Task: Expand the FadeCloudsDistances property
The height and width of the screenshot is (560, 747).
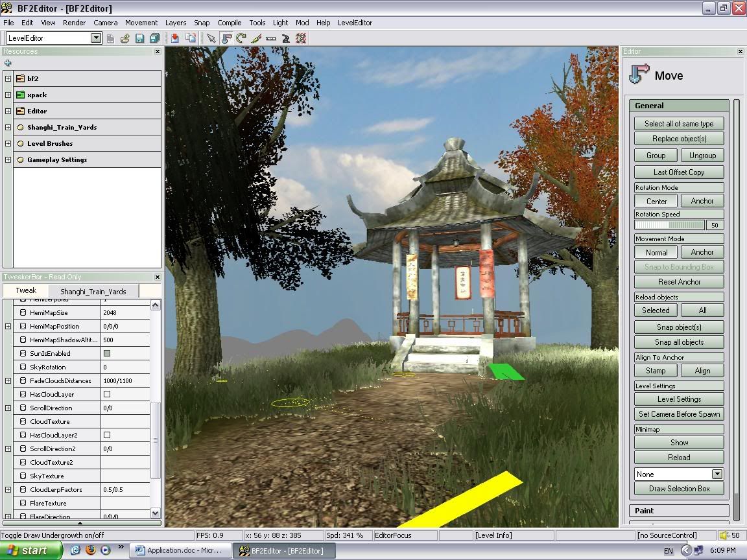Action: tap(8, 380)
